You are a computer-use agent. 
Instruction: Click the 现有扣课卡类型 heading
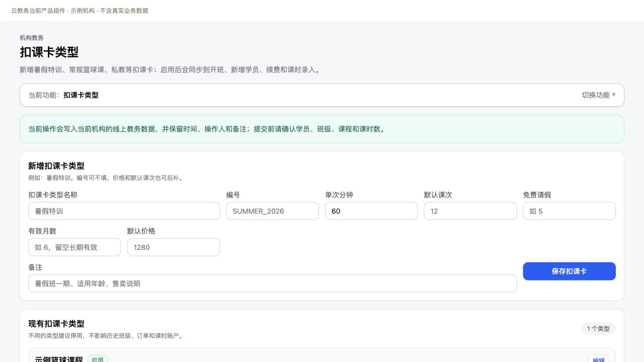(56, 324)
